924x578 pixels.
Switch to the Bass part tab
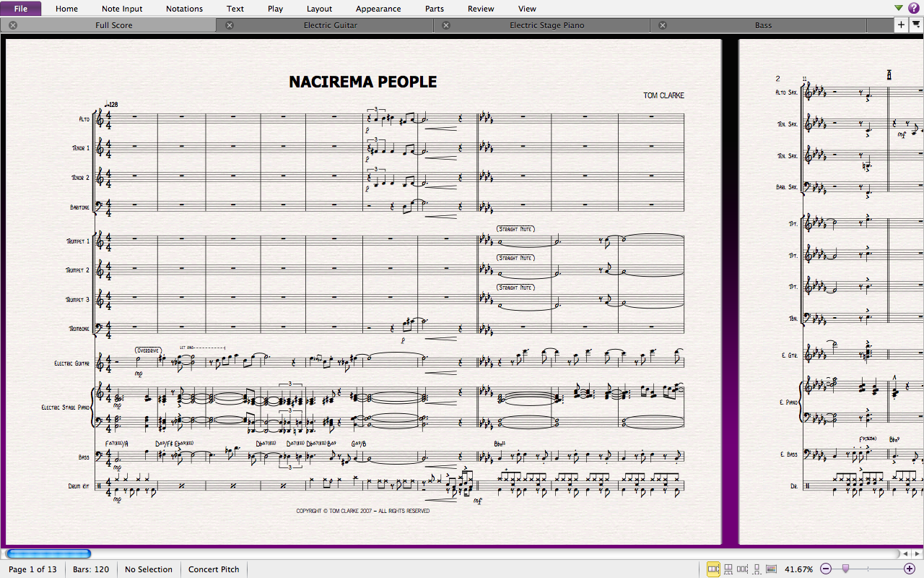click(758, 25)
